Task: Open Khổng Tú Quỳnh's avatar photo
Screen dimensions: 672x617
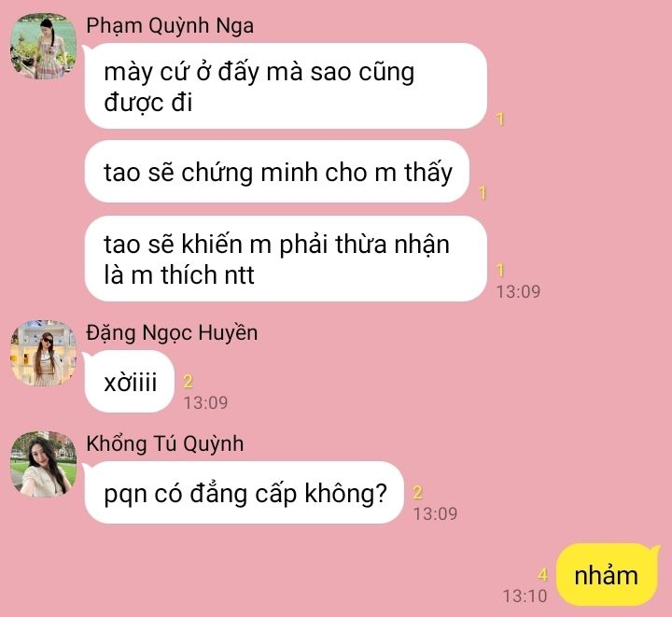Action: coord(43,465)
